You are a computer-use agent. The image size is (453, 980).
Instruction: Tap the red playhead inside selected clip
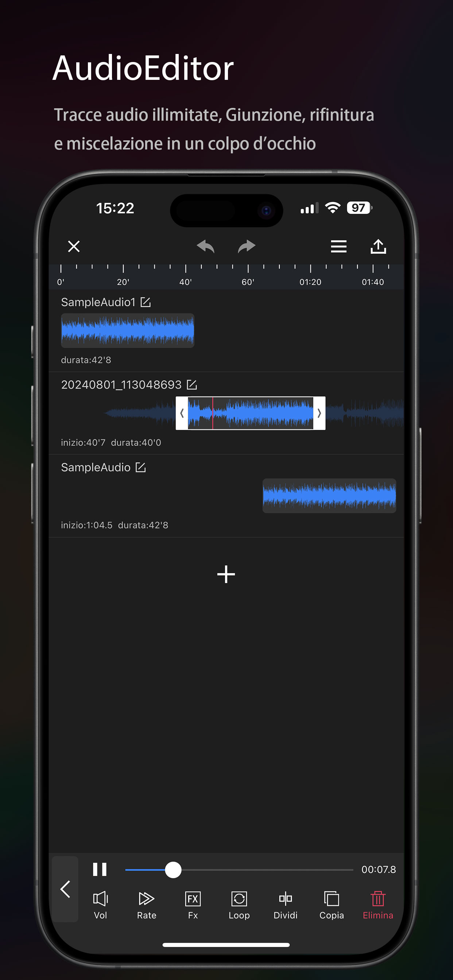click(212, 413)
